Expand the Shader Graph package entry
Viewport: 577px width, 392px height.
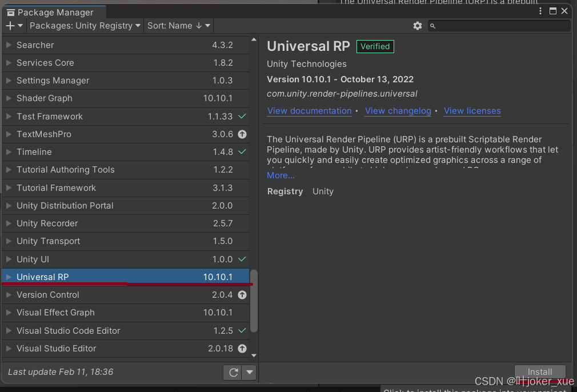tap(8, 98)
